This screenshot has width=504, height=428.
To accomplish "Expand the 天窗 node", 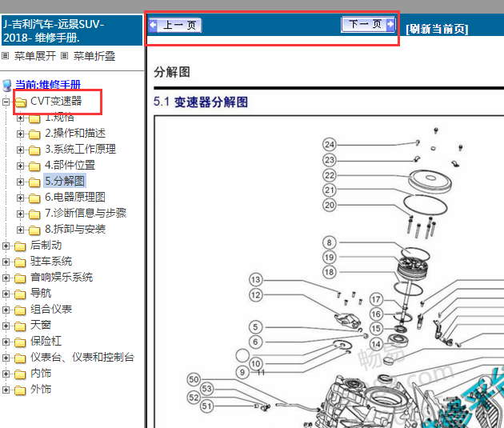I will (6, 326).
